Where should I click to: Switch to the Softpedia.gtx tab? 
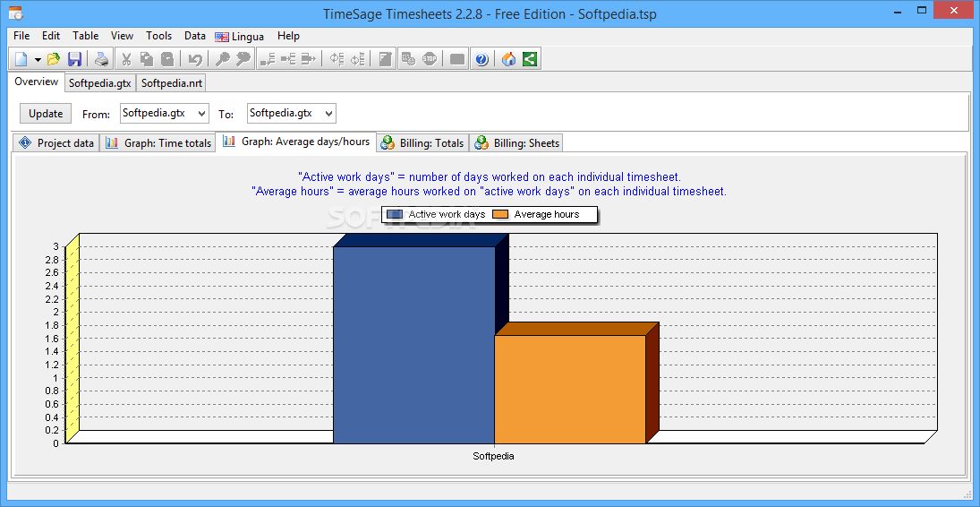[100, 82]
